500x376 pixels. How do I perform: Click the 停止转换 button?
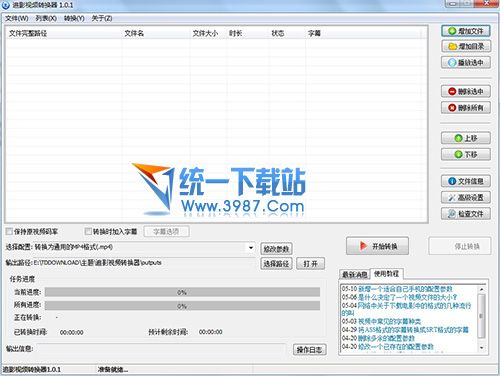460,246
